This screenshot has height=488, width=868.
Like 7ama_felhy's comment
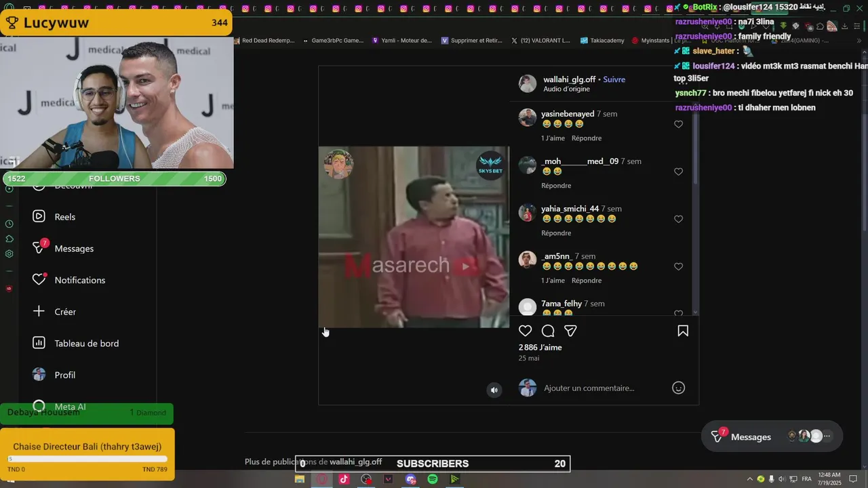point(678,313)
